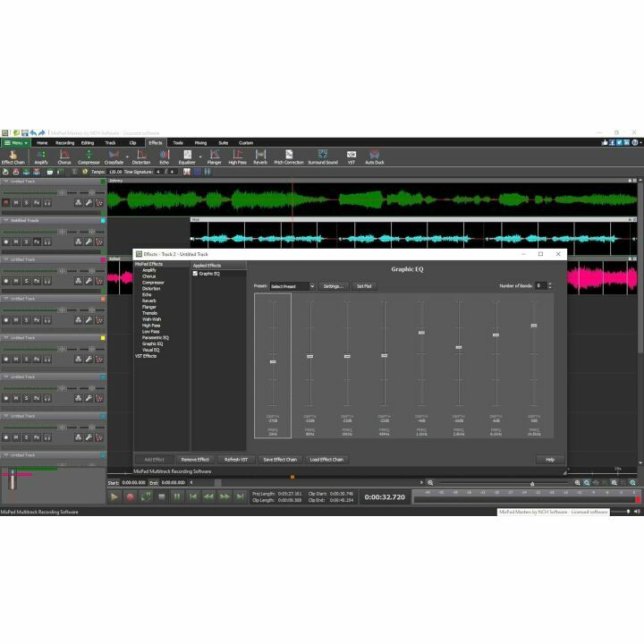Viewport: 644px width, 644px height.
Task: Open Fx on the first track
Action: (37, 202)
